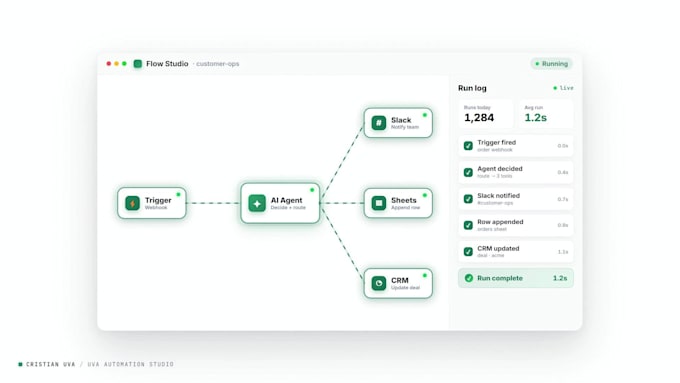The width and height of the screenshot is (680, 383).
Task: Click the Row appended log text
Action: (x=500, y=222)
